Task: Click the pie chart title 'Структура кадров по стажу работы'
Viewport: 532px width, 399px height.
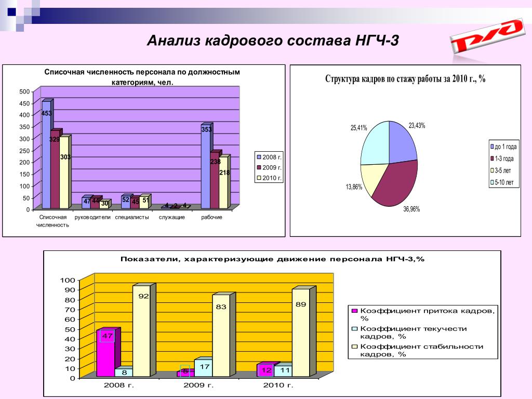Action: coord(405,79)
